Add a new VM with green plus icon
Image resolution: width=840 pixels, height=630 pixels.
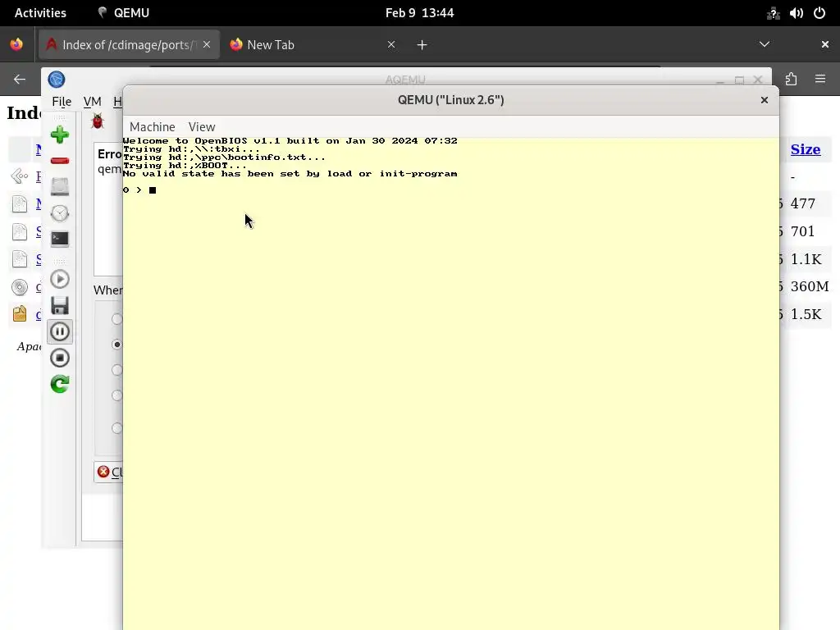59,135
